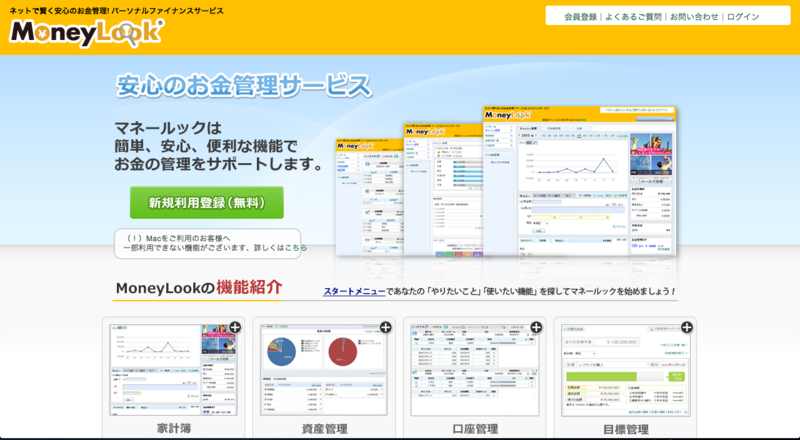Click the 家計簿 card label
Viewport: 800px width, 440px height.
(173, 429)
